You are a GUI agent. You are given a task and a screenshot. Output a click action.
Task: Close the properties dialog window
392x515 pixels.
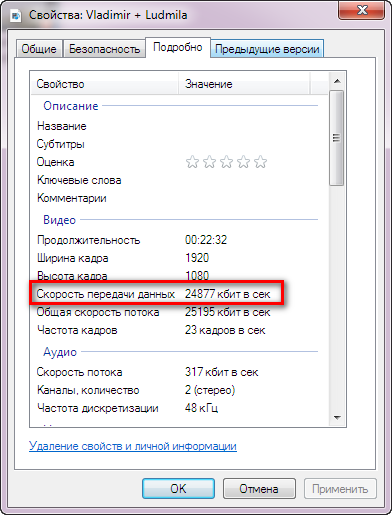point(362,11)
